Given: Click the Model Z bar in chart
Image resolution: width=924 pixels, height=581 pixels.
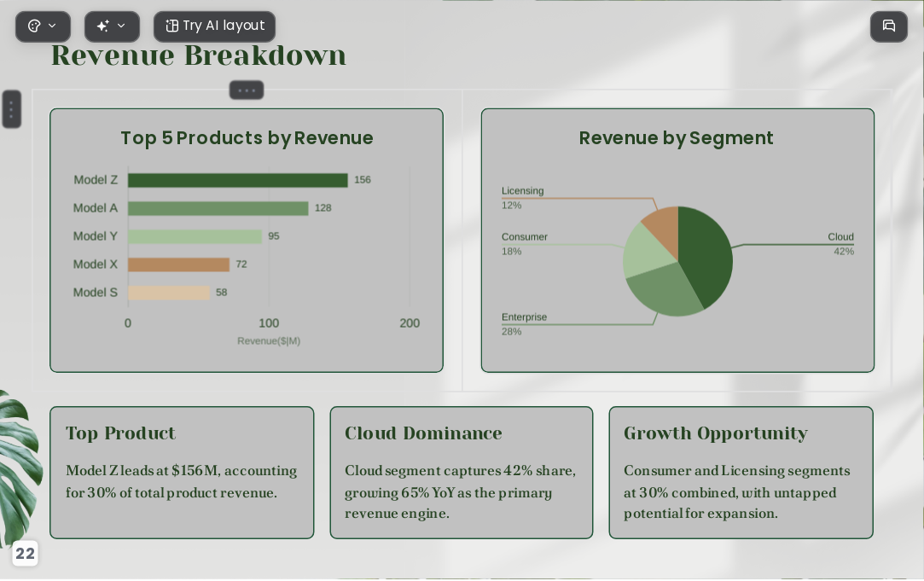Looking at the screenshot, I should click(x=237, y=180).
